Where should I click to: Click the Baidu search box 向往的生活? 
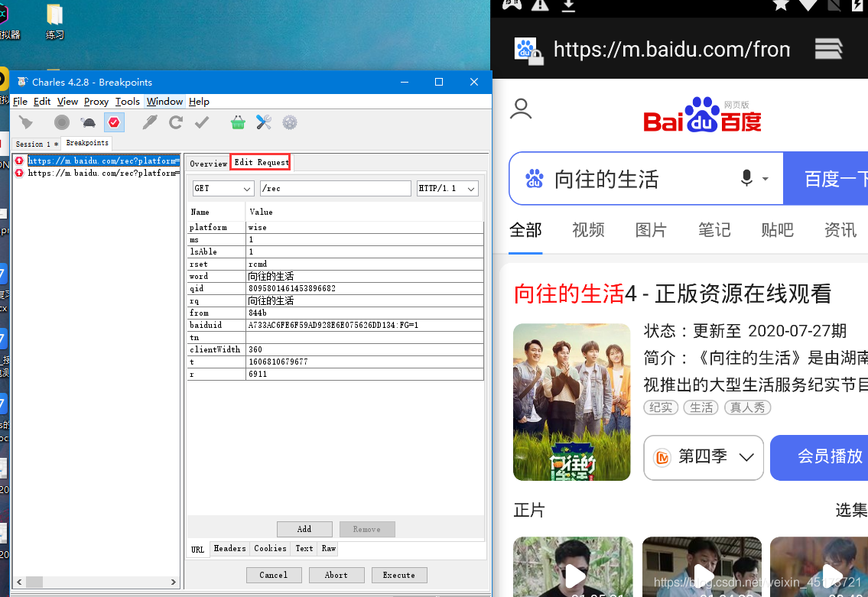pos(646,179)
